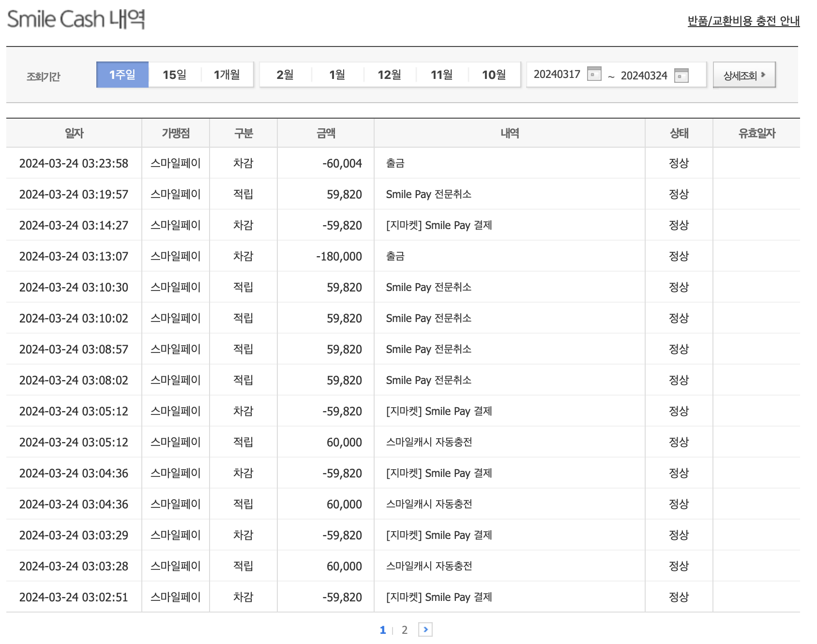Viewport: 817px width, 644px height.
Task: Select 출금 in the 03:23:58 row
Action: point(395,163)
